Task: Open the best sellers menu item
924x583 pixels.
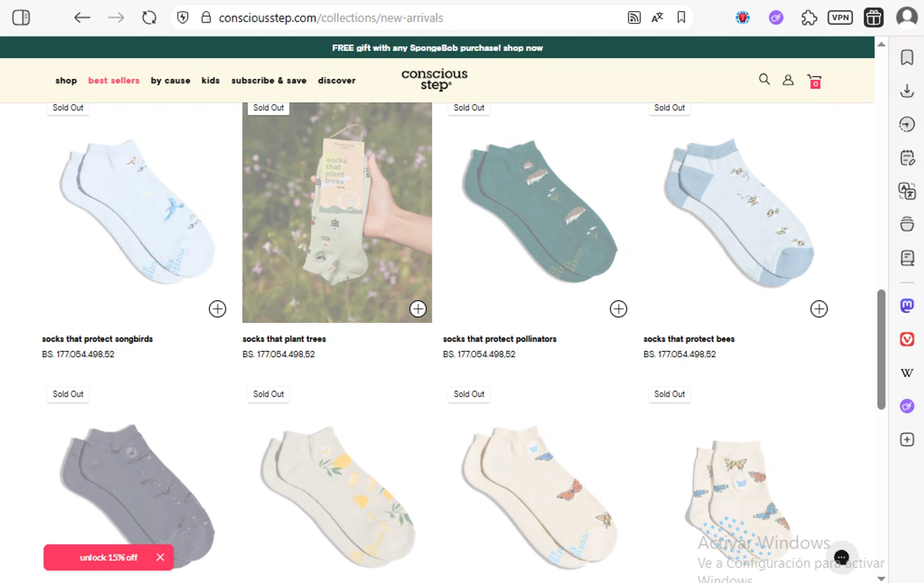Action: click(114, 80)
